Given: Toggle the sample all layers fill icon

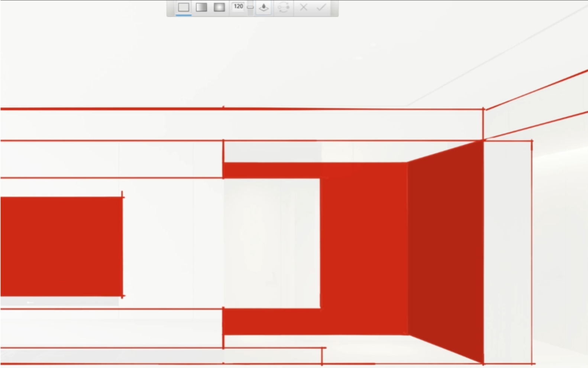Looking at the screenshot, I should click(x=264, y=7).
